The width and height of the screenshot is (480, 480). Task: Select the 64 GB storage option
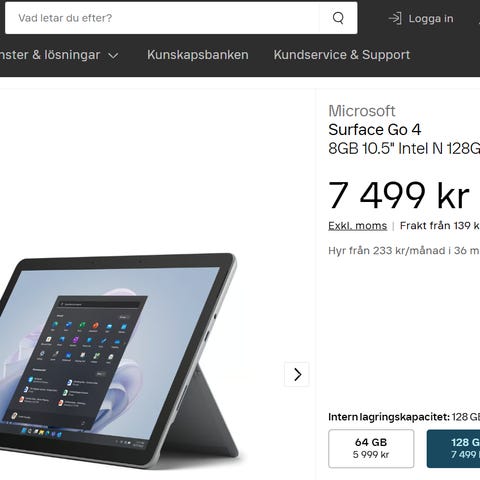click(x=371, y=449)
